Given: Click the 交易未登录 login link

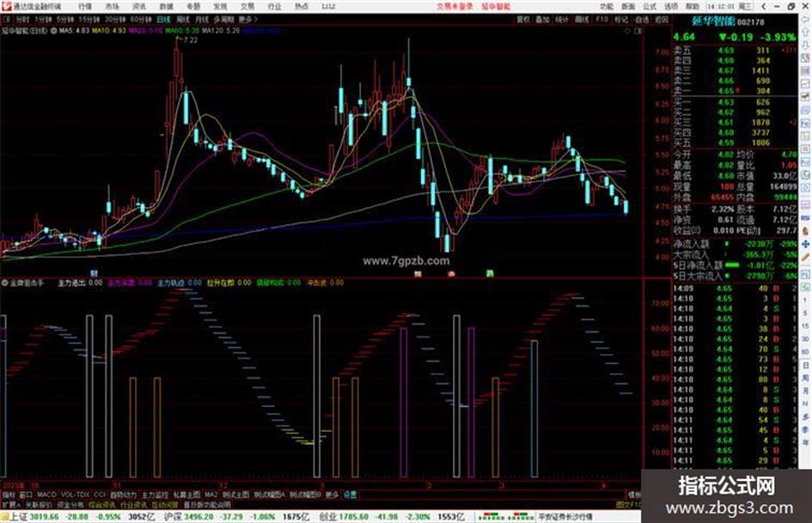Looking at the screenshot, I should [x=455, y=7].
